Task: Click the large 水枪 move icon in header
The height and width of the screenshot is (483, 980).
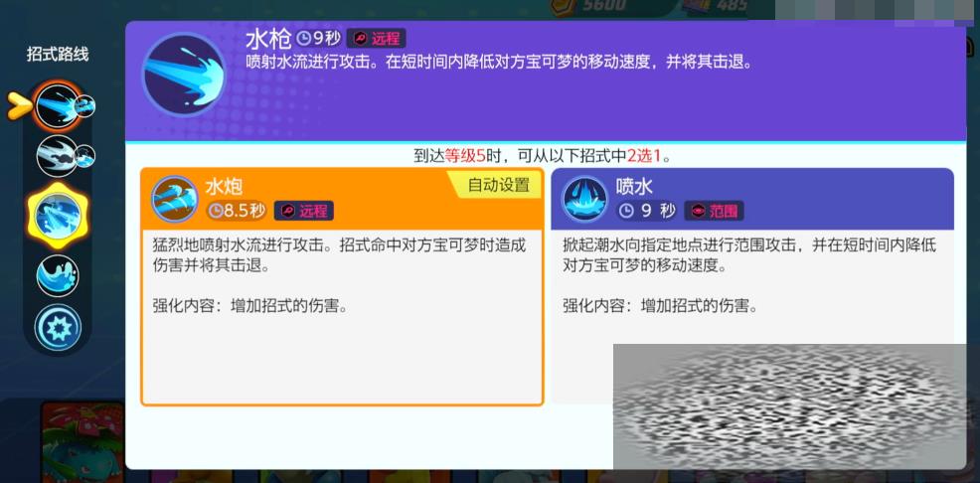Action: 184,75
